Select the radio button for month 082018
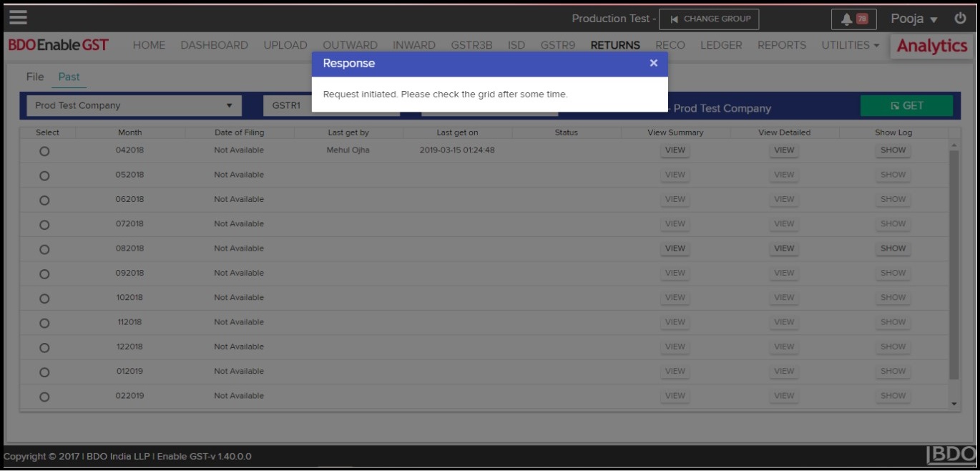The width and height of the screenshot is (980, 474). [44, 249]
